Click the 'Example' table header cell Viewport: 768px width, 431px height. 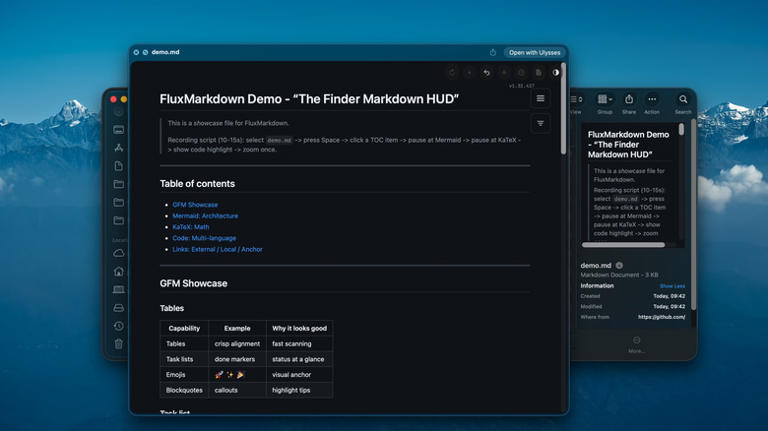(x=237, y=328)
